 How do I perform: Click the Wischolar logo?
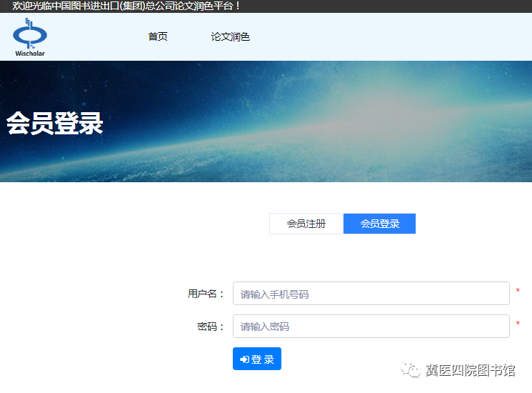(x=30, y=37)
